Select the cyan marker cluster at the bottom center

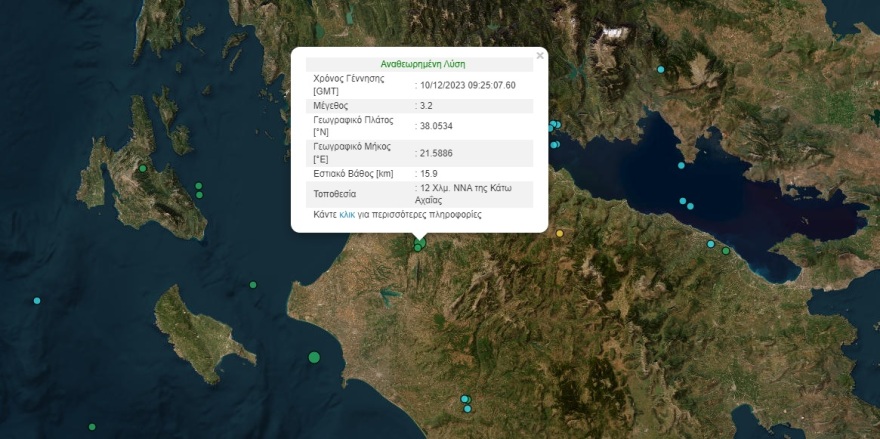tap(465, 402)
